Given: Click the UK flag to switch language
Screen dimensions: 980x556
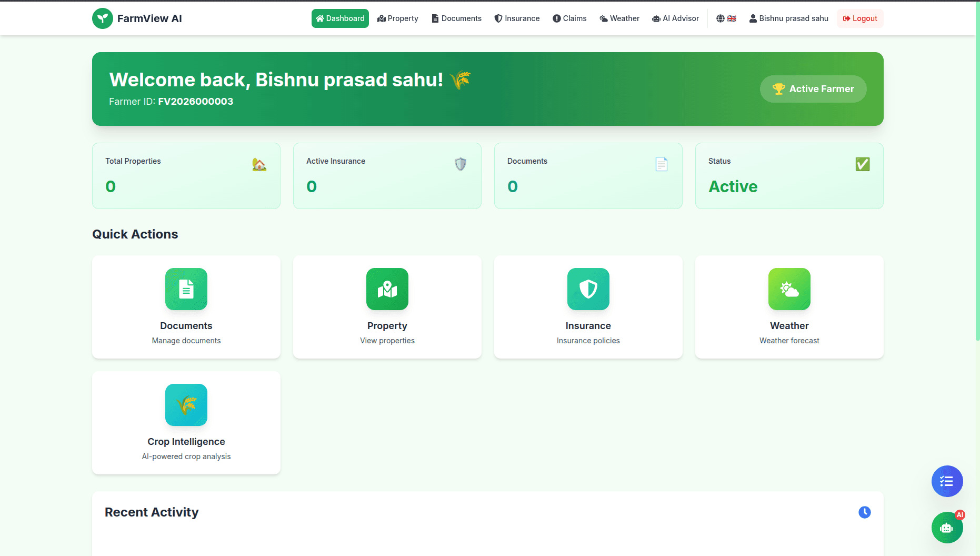Looking at the screenshot, I should (x=732, y=18).
